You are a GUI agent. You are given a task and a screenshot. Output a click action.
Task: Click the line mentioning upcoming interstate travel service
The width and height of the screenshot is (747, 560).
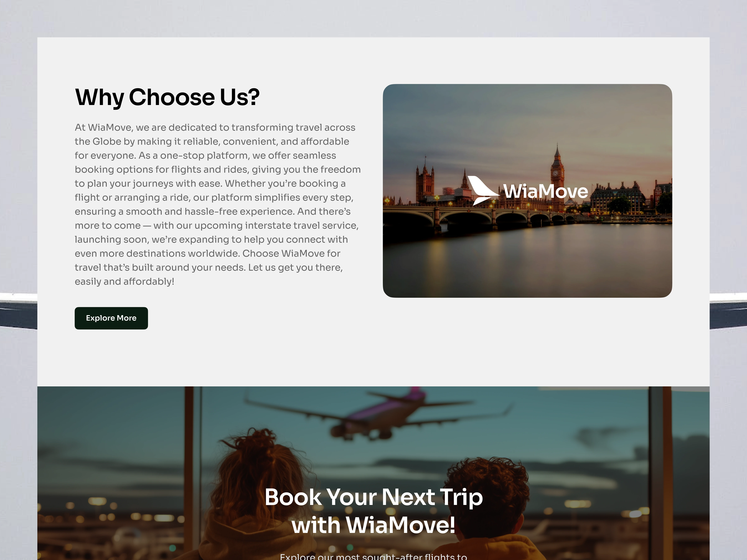216,226
